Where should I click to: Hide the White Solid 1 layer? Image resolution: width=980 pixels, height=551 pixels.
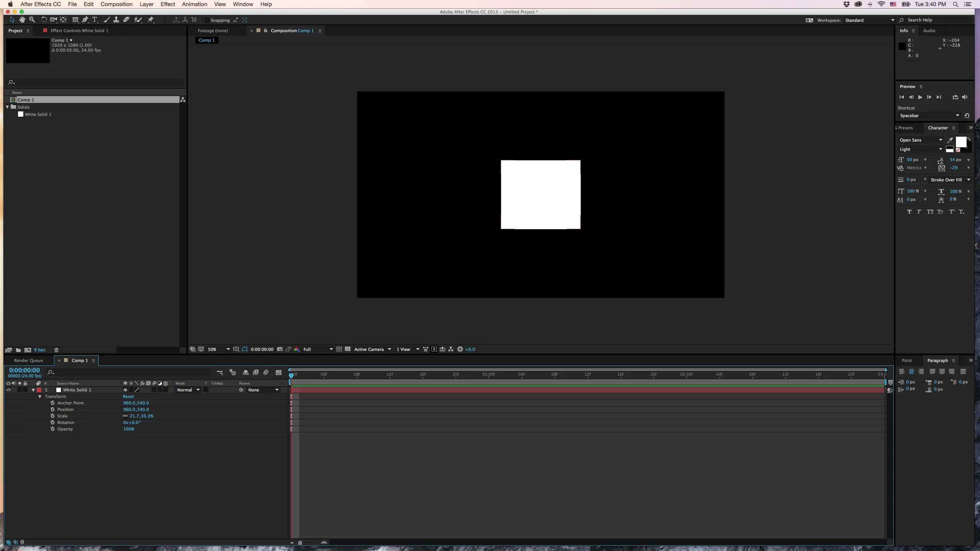coord(8,390)
